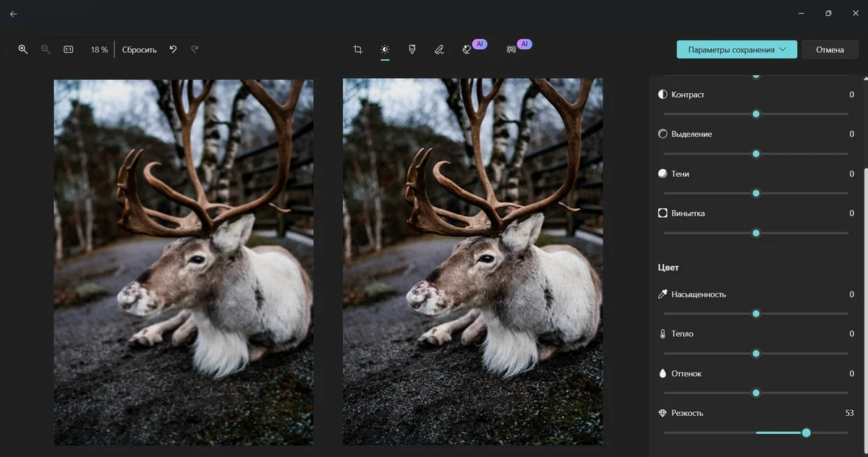The height and width of the screenshot is (457, 868).
Task: Click Сбросить to reset edits
Action: coord(139,50)
